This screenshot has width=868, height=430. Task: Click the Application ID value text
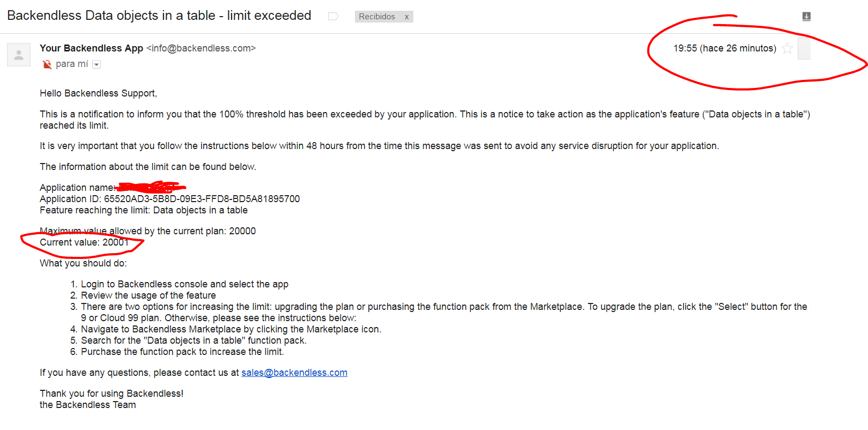click(x=202, y=199)
